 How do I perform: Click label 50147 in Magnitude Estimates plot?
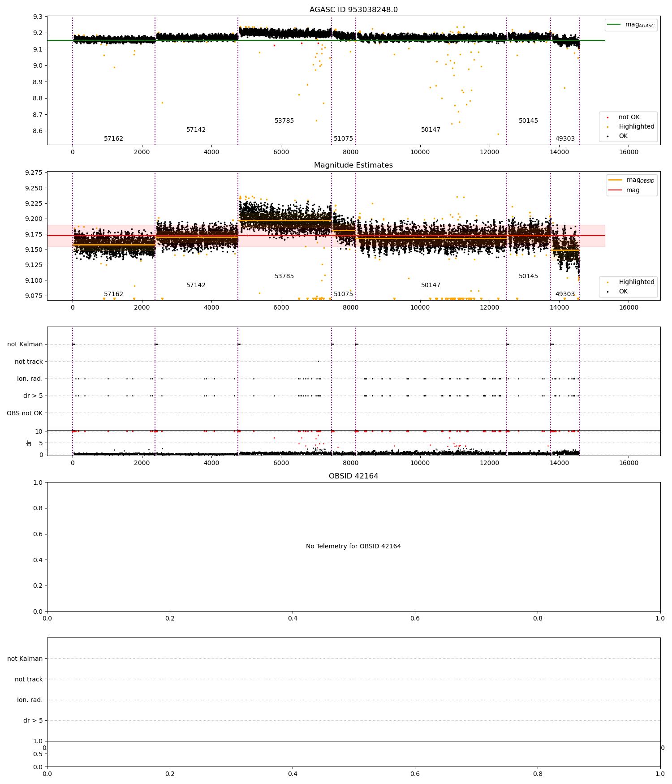(x=431, y=285)
